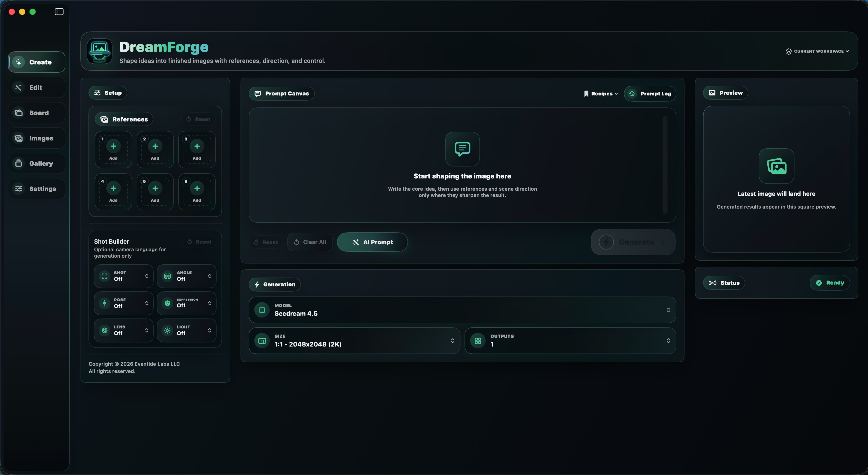The height and width of the screenshot is (475, 868).
Task: Expand the Current Workspace menu
Action: 817,51
